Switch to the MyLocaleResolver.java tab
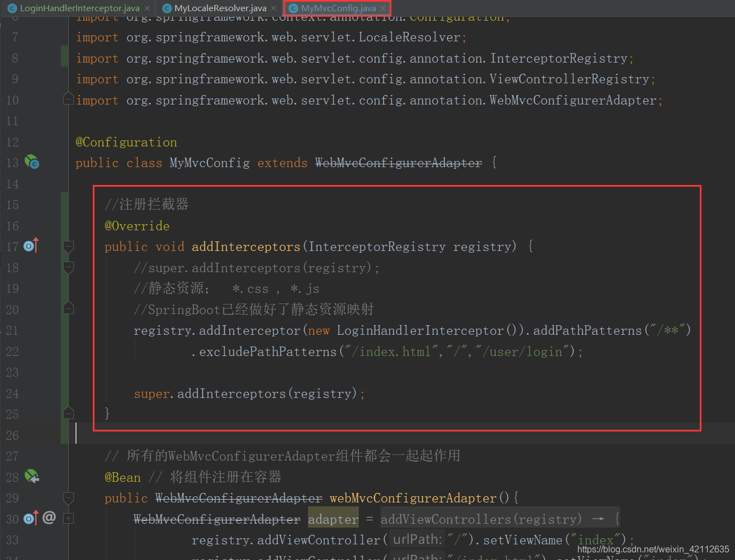735x560 pixels. (x=220, y=8)
